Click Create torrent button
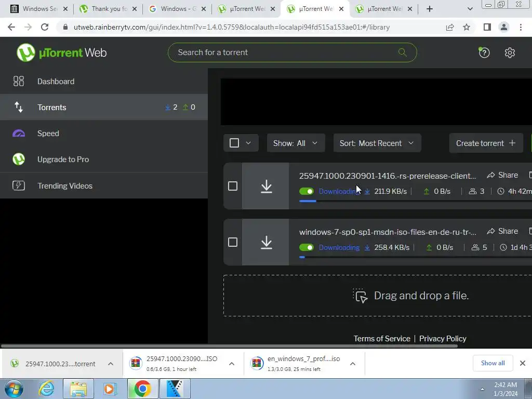This screenshot has height=399, width=532. (x=486, y=143)
